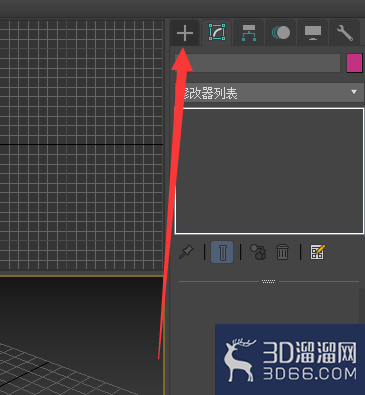Open the magenta object color swatch
The width and height of the screenshot is (365, 395).
coord(354,63)
